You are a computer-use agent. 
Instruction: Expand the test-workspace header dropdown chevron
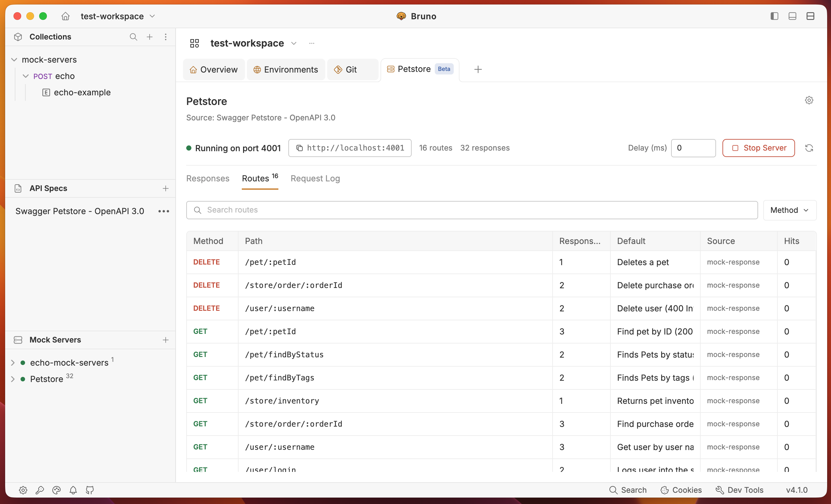pyautogui.click(x=294, y=43)
